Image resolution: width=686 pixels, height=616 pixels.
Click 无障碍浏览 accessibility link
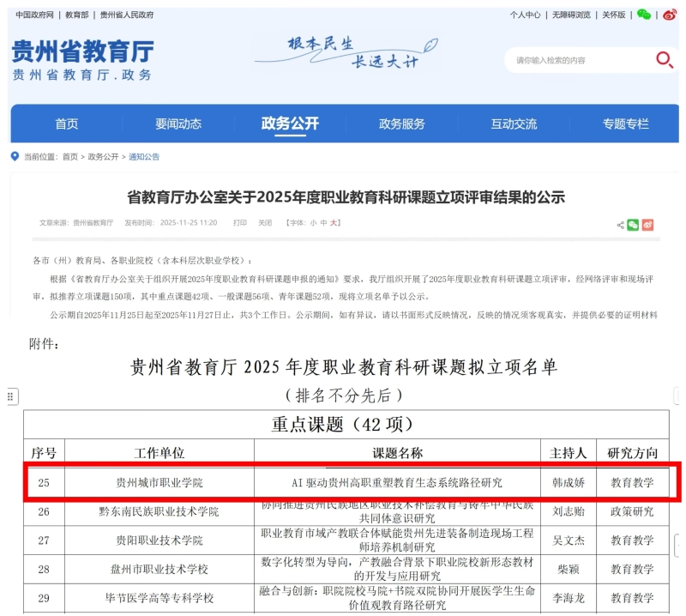[571, 15]
